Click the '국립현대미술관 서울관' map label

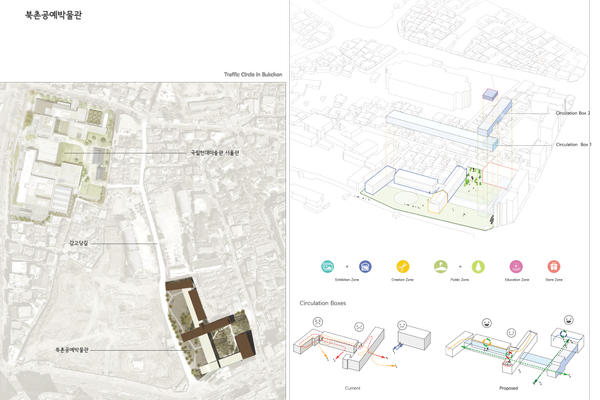(x=215, y=153)
